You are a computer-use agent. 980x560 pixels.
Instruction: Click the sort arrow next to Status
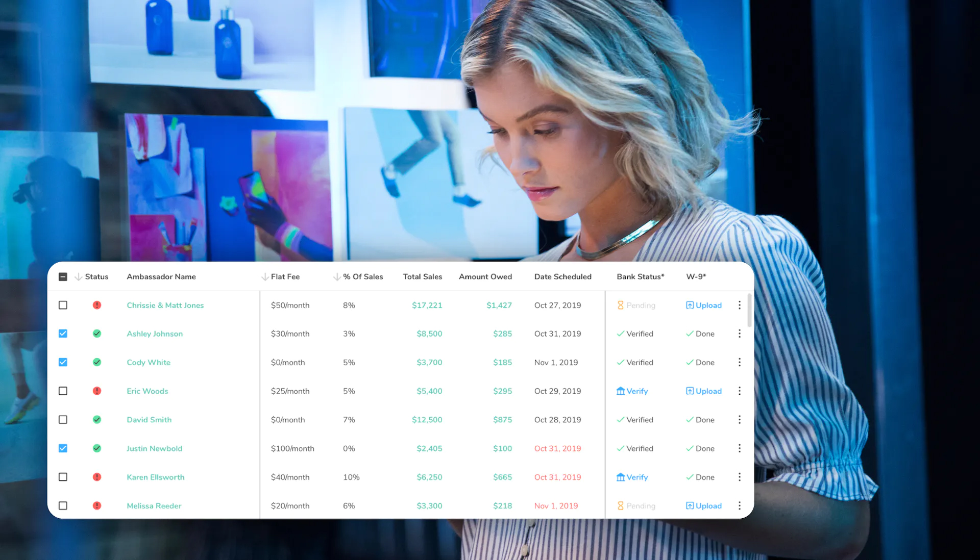pyautogui.click(x=79, y=276)
